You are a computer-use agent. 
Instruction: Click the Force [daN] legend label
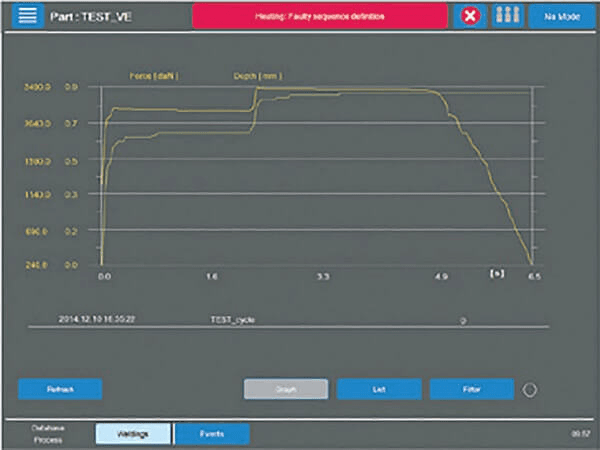coord(154,76)
